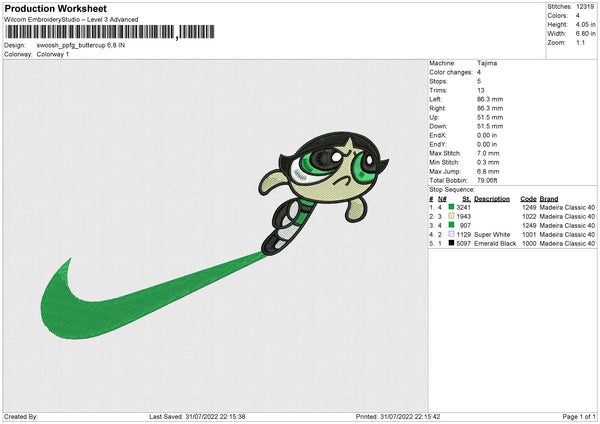Click the Max Jump value '6.8 mm'
Viewport: 600px width, 424px height.
488,171
